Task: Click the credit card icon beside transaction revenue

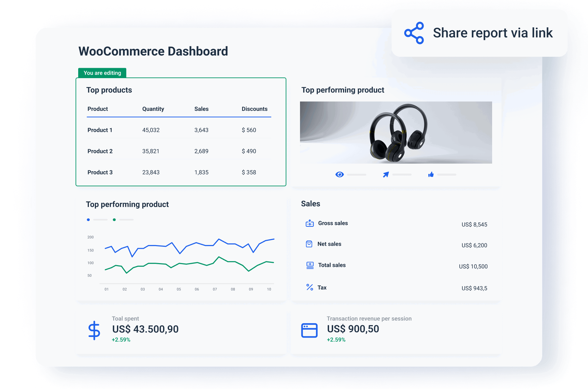Action: coord(309,331)
